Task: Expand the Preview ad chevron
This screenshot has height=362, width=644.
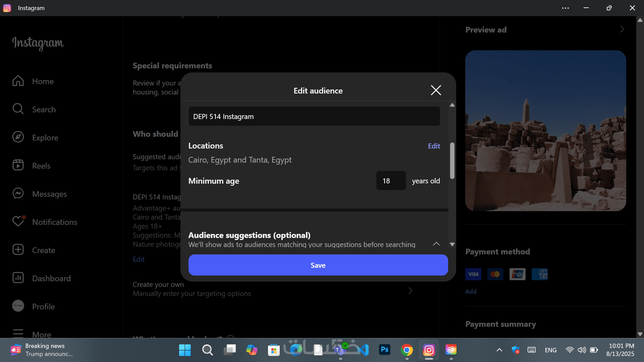Action: pyautogui.click(x=622, y=29)
